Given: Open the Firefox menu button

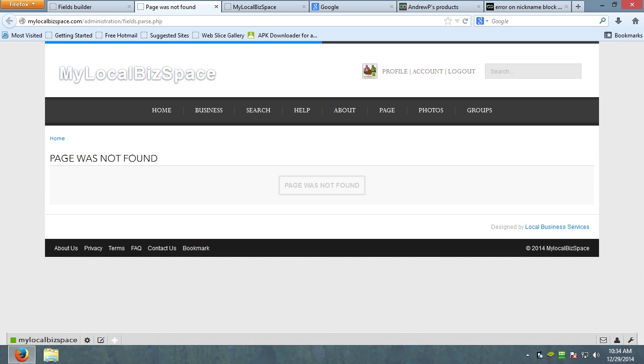Looking at the screenshot, I should [x=22, y=4].
